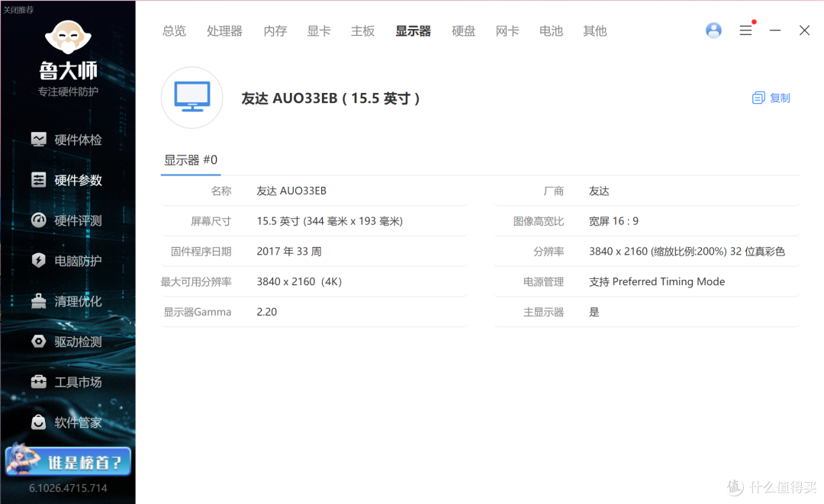Click the 驱动检测 icon
This screenshot has height=504, width=824.
(38, 342)
